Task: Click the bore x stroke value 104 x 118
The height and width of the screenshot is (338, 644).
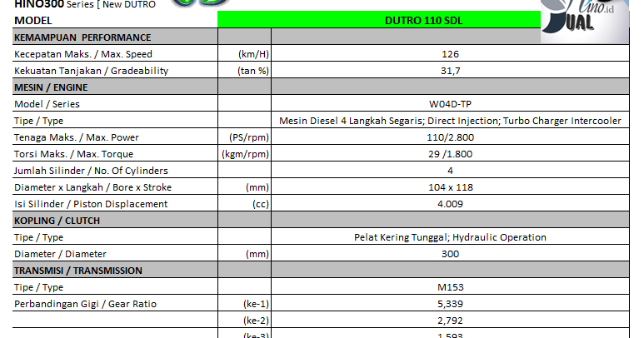Action: click(450, 187)
